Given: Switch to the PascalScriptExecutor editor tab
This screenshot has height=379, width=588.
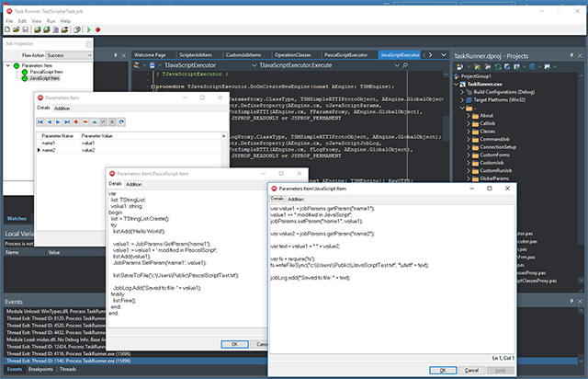Looking at the screenshot, I should click(x=345, y=55).
